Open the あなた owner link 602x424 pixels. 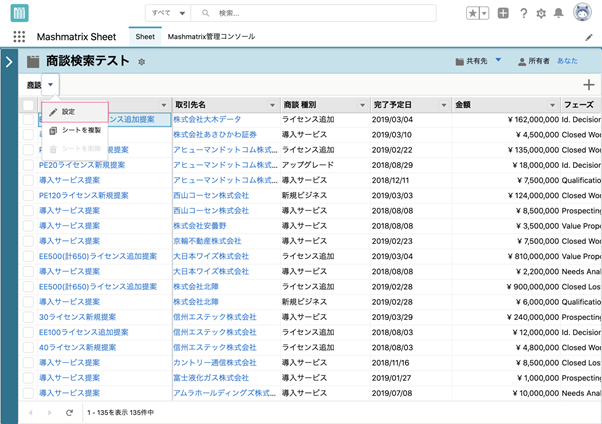(567, 61)
